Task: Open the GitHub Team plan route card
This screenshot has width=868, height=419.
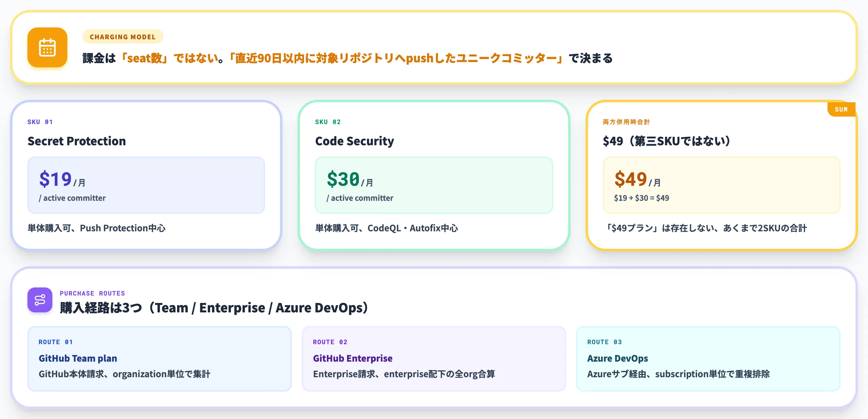Action: [x=159, y=359]
